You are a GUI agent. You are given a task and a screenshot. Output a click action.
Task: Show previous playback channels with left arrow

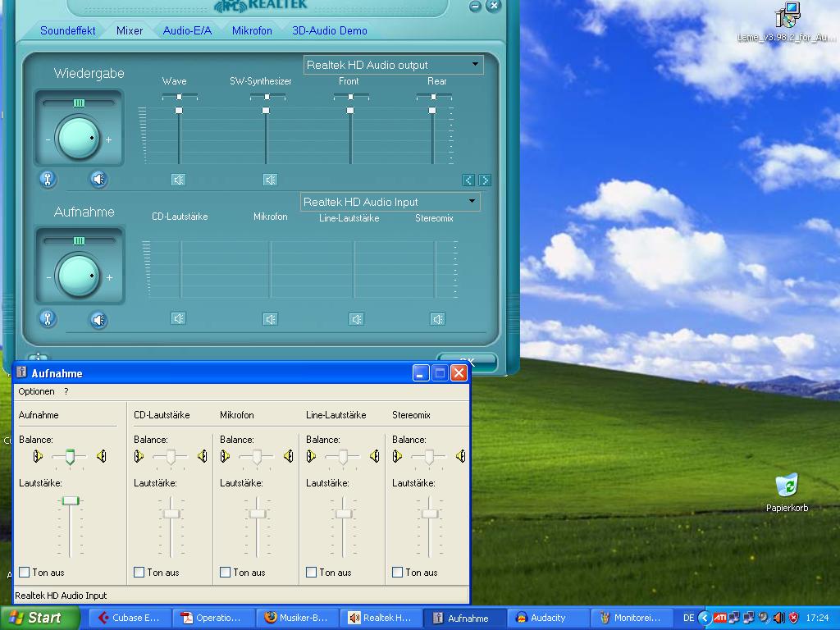(468, 180)
